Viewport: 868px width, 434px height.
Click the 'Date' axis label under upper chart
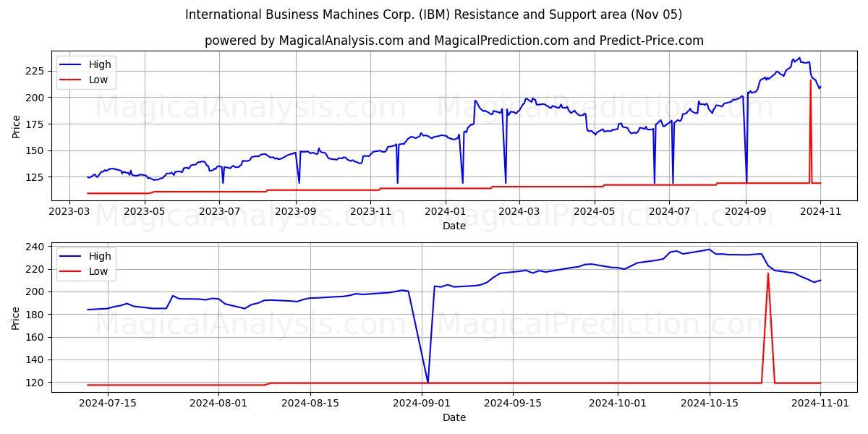454,226
